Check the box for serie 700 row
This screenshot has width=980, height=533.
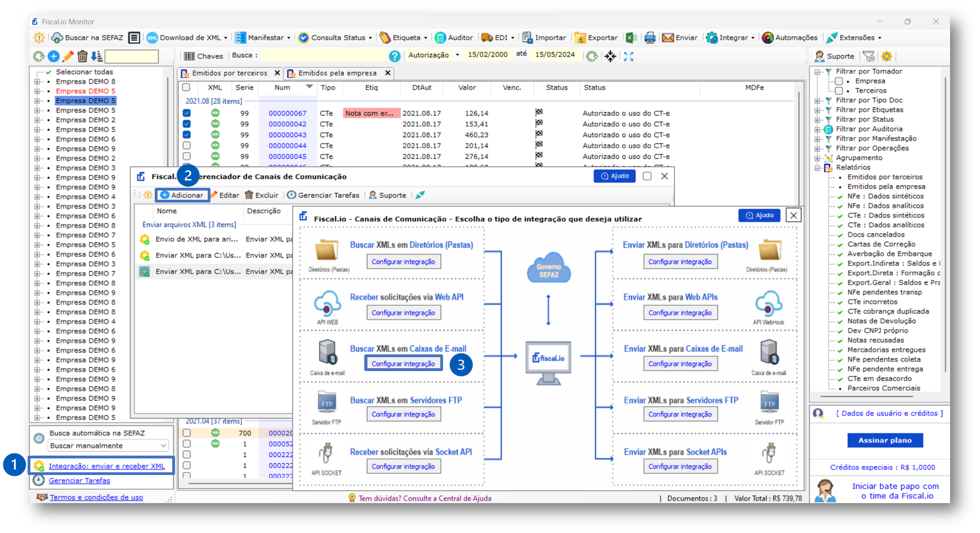(x=187, y=433)
